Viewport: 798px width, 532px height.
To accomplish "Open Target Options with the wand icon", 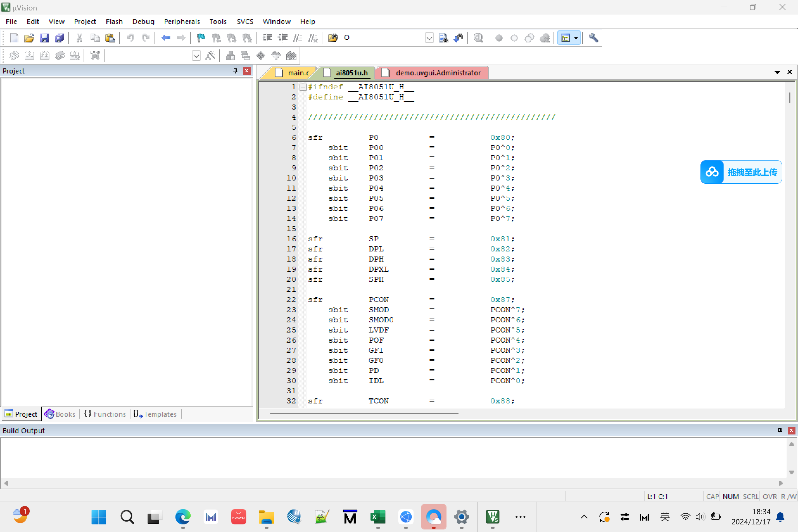I will pos(210,55).
